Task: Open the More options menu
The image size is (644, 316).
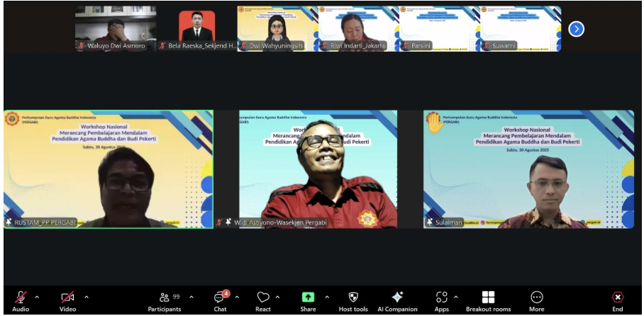Action: (537, 298)
